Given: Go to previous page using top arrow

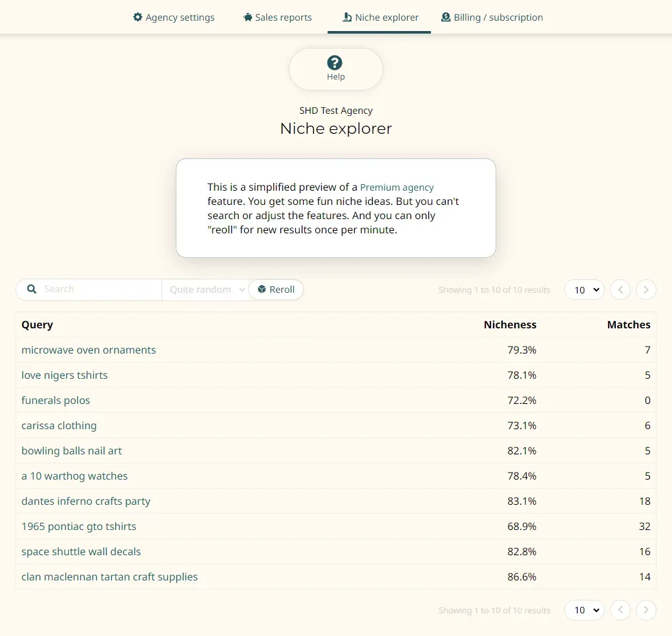Looking at the screenshot, I should click(620, 290).
